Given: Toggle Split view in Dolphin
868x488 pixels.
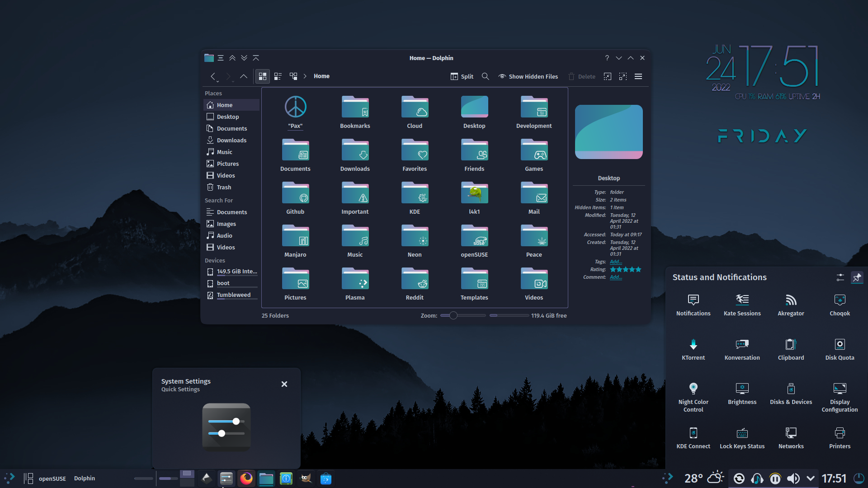Looking at the screenshot, I should tap(462, 76).
